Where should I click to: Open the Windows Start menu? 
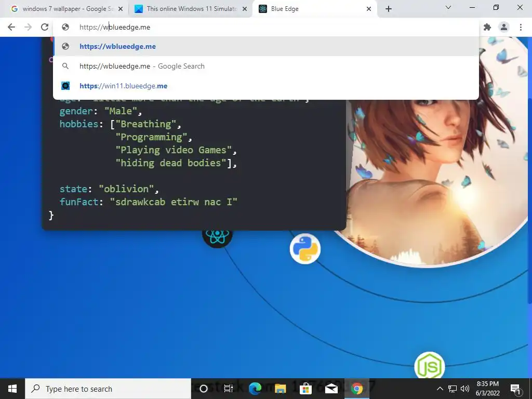pyautogui.click(x=12, y=389)
